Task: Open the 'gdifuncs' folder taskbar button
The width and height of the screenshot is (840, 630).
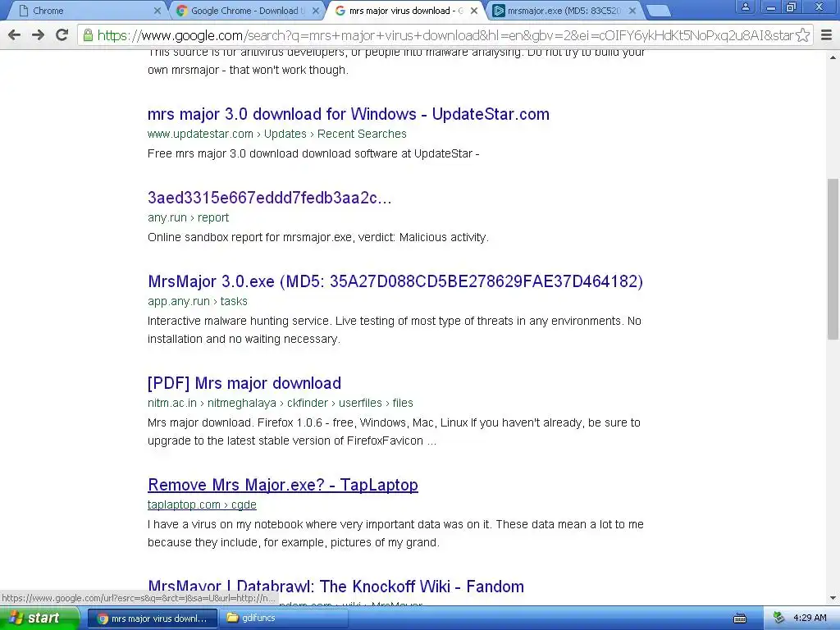Action: (x=284, y=619)
